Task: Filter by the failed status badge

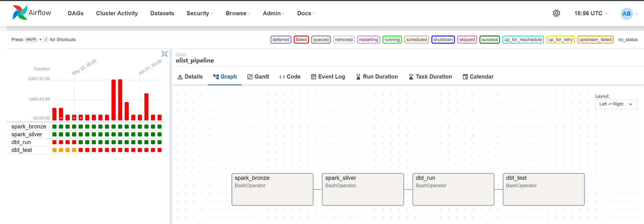Action: point(301,39)
